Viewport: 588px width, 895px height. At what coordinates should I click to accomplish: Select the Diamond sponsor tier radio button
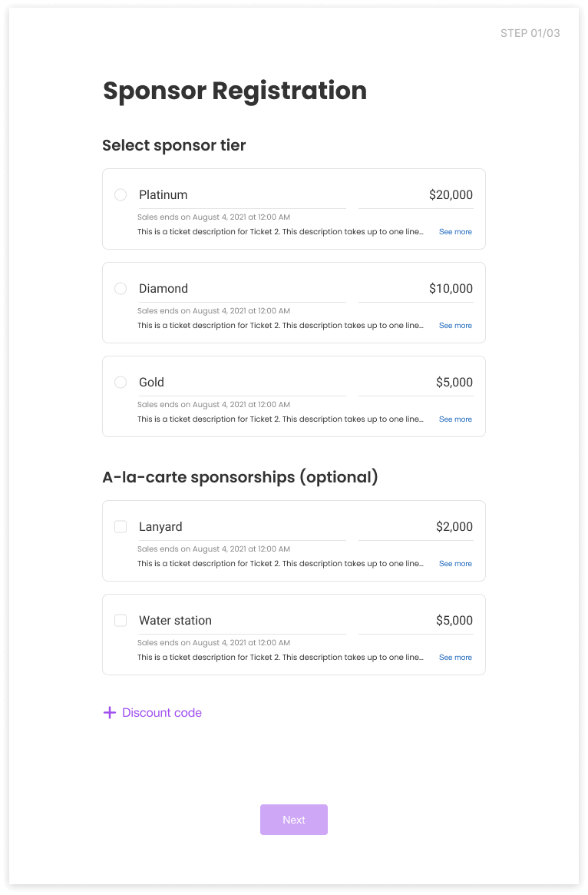(121, 288)
